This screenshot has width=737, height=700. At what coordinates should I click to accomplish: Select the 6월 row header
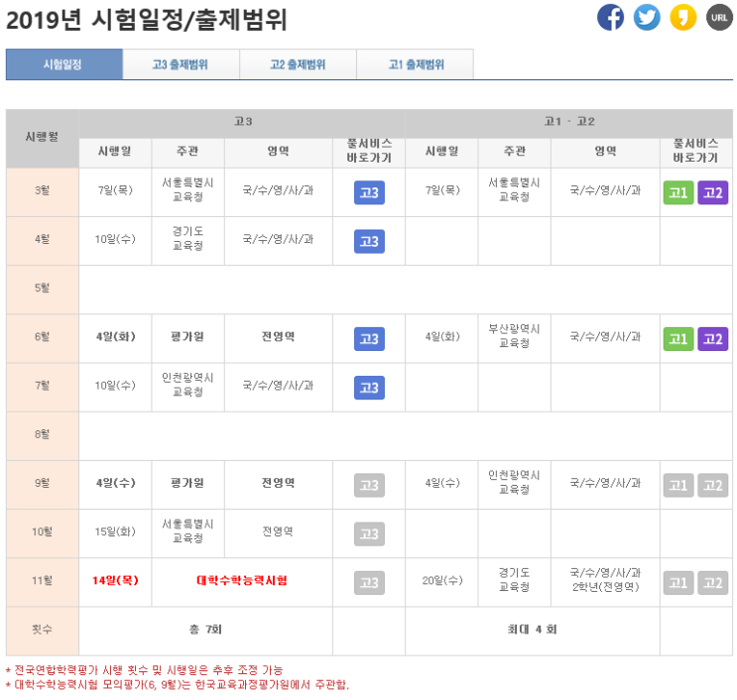(x=43, y=337)
